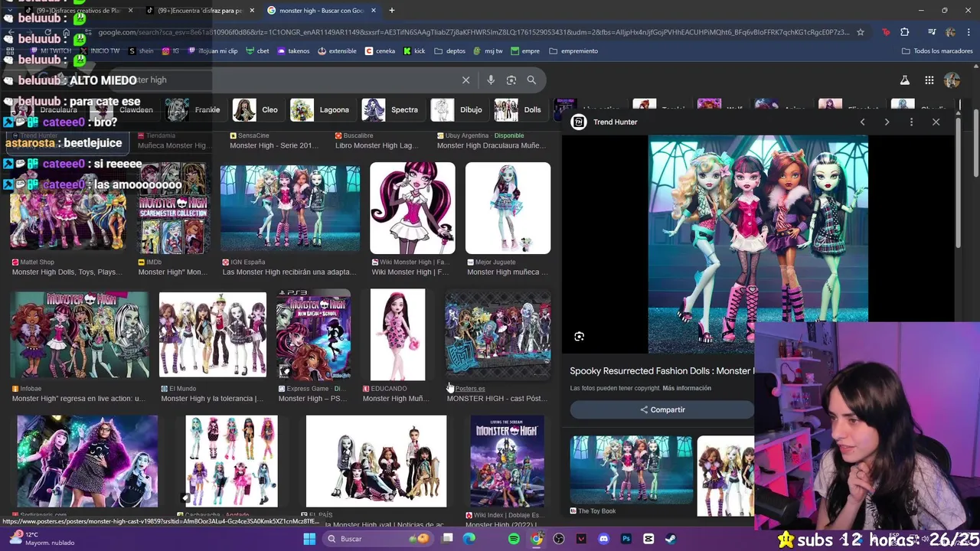
Task: Expand Todos los marcadores folder
Action: [937, 51]
